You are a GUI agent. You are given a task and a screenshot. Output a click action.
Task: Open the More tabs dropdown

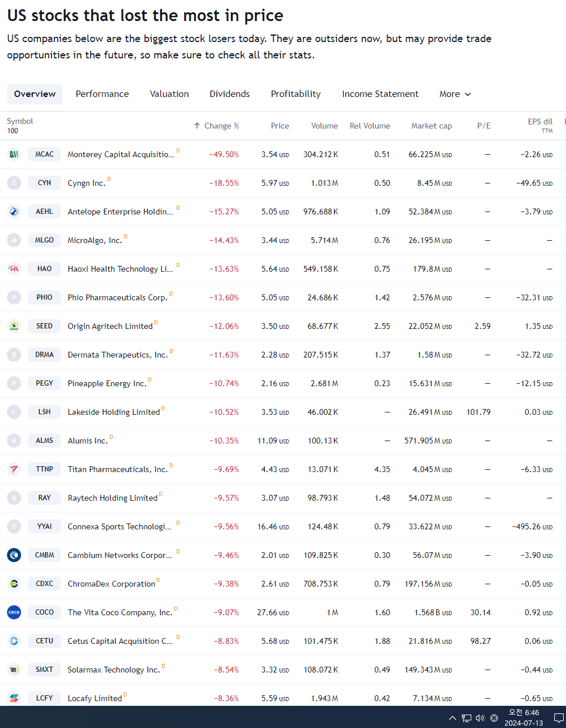(x=455, y=94)
